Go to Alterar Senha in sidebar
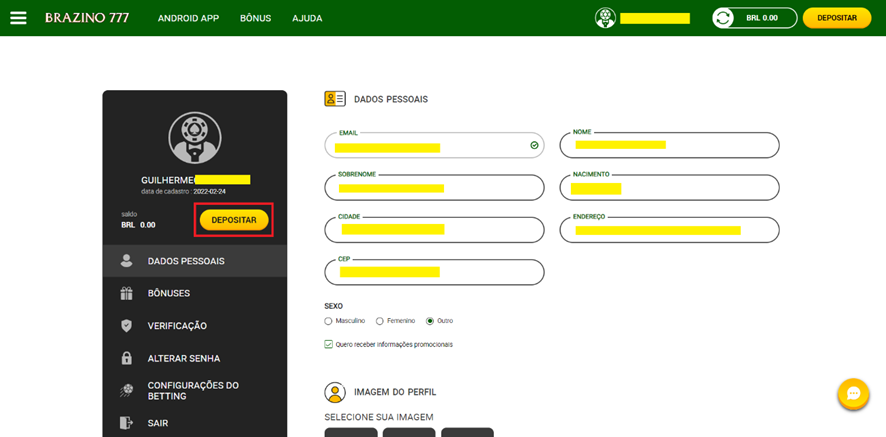Viewport: 886px width, 437px height. 195,358
